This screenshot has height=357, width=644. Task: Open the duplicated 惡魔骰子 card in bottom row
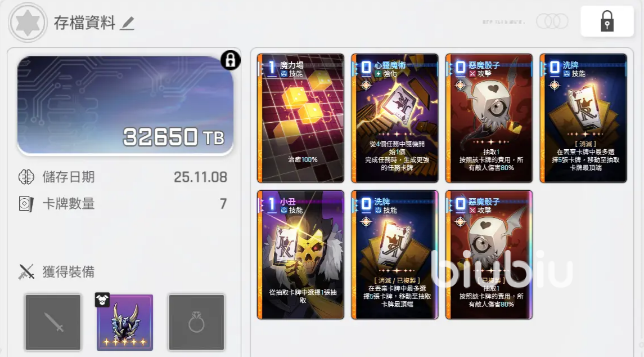(x=489, y=255)
